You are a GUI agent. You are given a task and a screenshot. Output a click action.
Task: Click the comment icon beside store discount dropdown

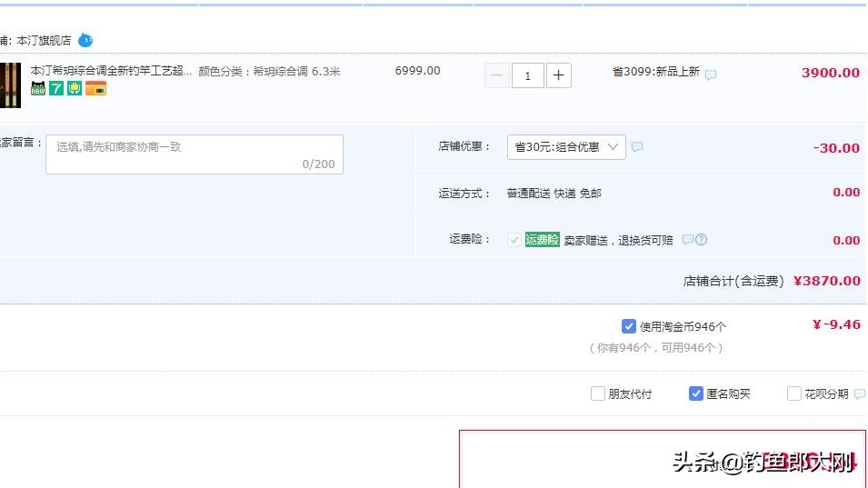[x=637, y=146]
